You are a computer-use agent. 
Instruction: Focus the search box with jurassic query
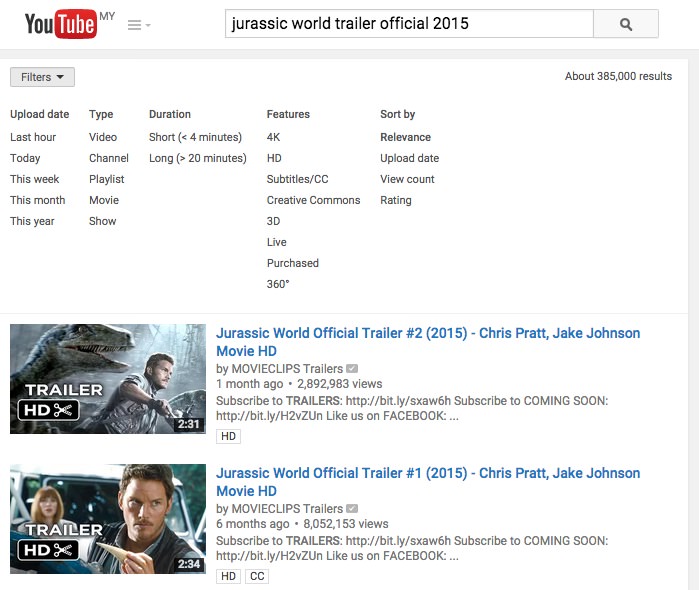click(x=409, y=24)
